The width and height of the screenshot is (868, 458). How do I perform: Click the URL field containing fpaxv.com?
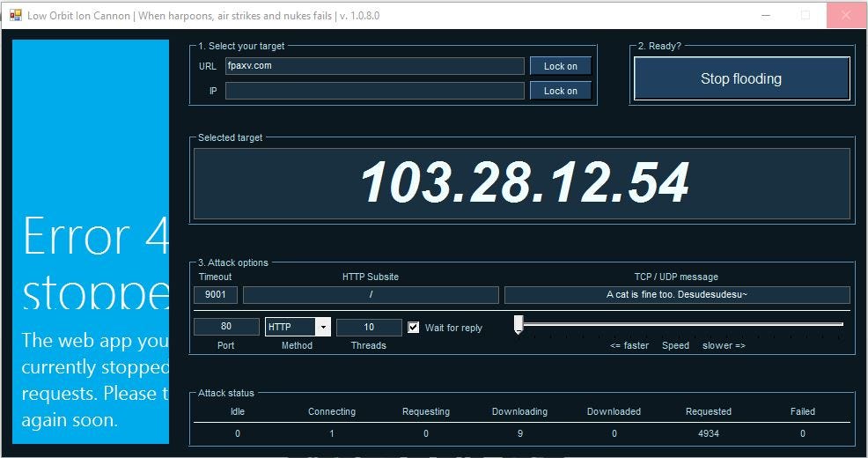click(374, 66)
